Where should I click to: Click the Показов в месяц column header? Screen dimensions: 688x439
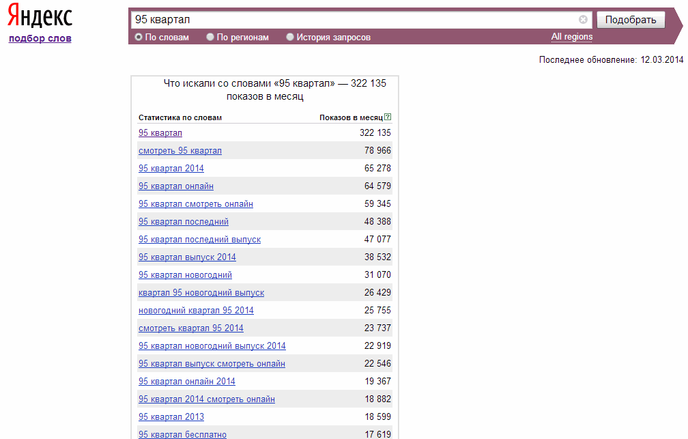(x=351, y=118)
